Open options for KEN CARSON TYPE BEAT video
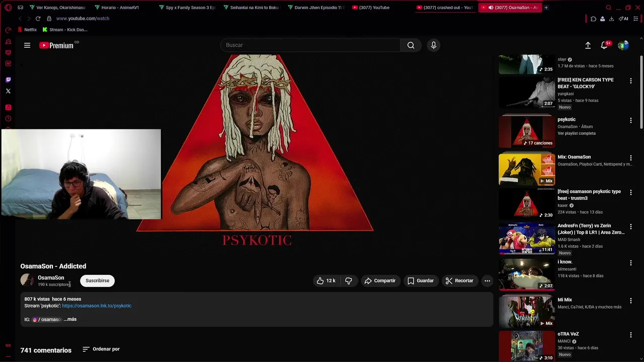 point(630,80)
